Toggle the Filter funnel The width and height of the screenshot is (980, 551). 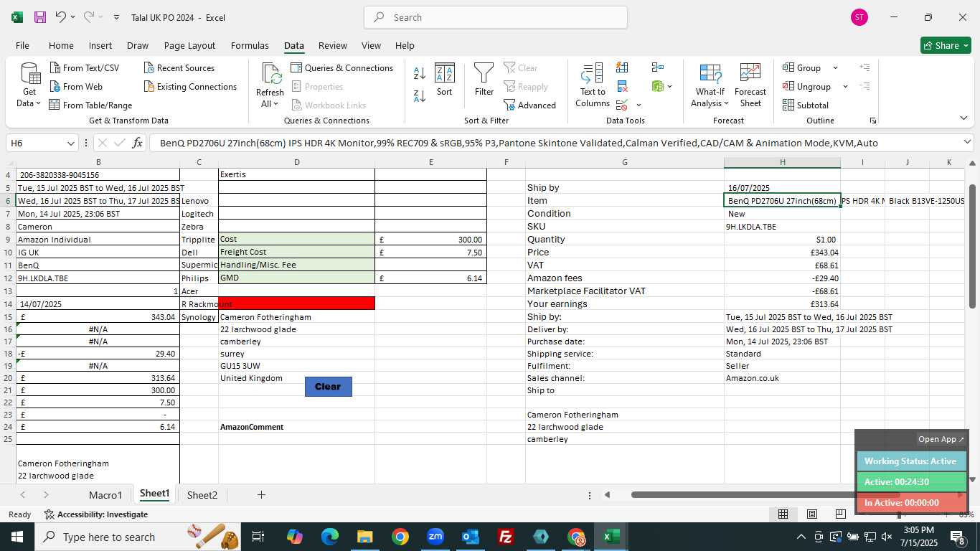point(484,79)
